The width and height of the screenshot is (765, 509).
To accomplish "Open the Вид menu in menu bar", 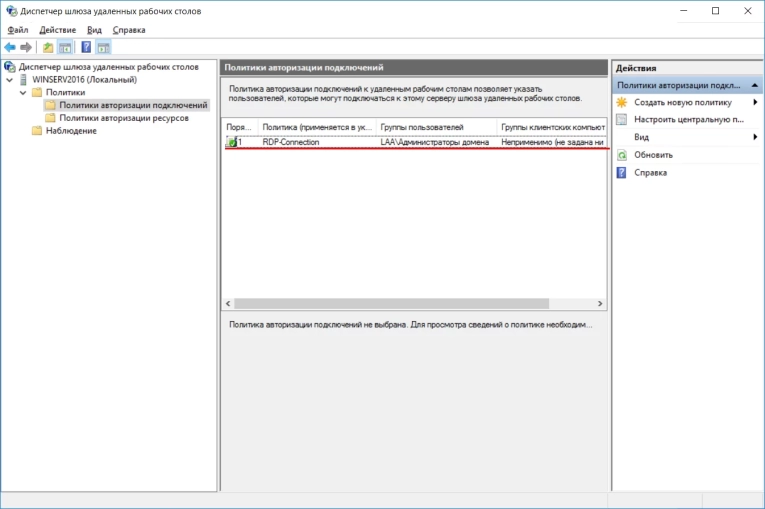I will (x=94, y=30).
